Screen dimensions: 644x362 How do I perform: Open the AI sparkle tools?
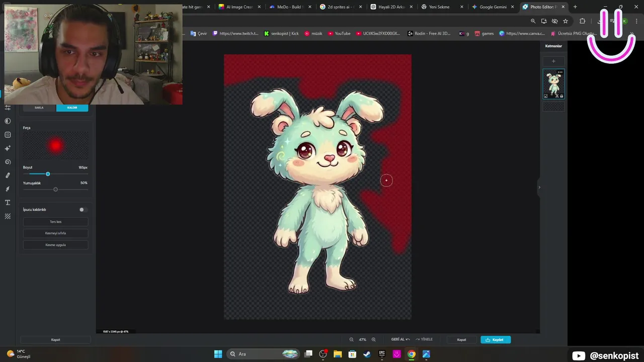coord(8,148)
